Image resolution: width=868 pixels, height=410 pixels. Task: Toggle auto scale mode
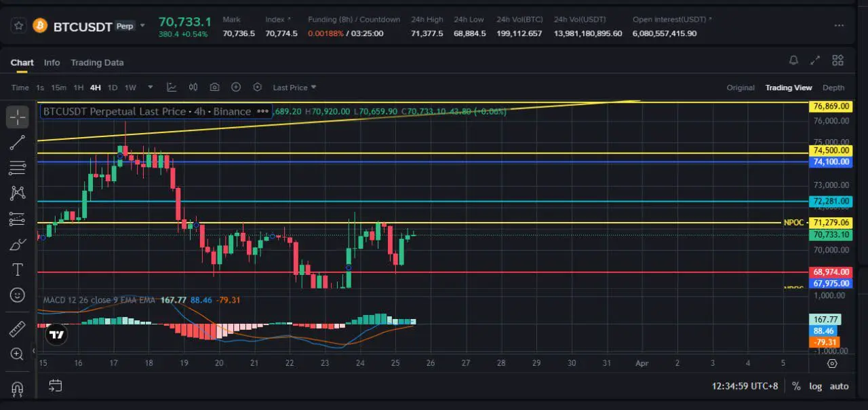[x=840, y=386]
